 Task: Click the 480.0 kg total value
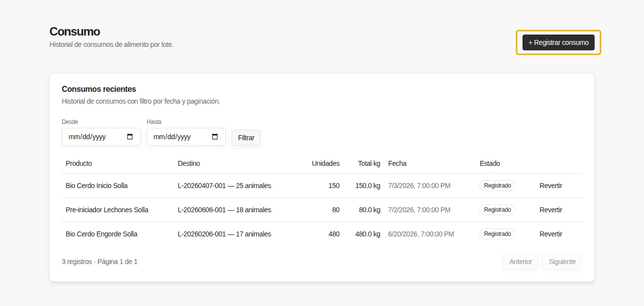(368, 234)
